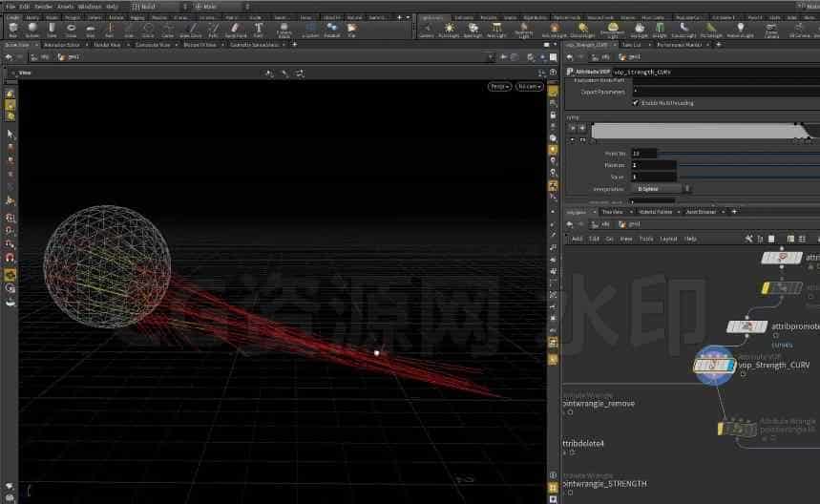
Task: Select the Torus shelf tool
Action: pyautogui.click(x=72, y=30)
